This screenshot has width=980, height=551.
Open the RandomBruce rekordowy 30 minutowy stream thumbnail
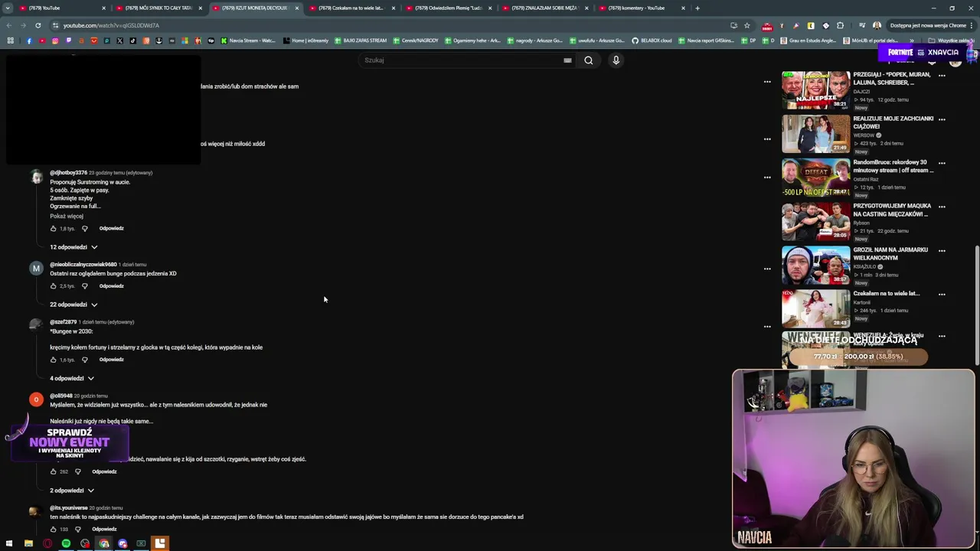pyautogui.click(x=815, y=178)
